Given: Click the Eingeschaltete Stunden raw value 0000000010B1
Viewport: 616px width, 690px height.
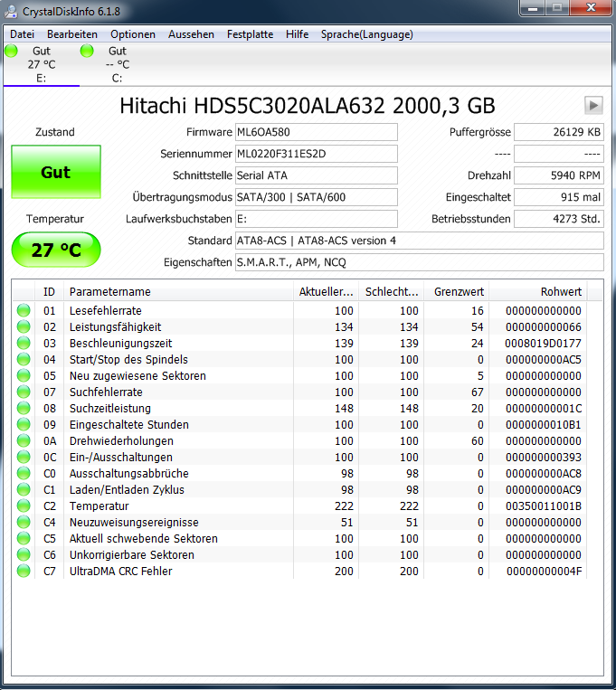Looking at the screenshot, I should [x=544, y=425].
